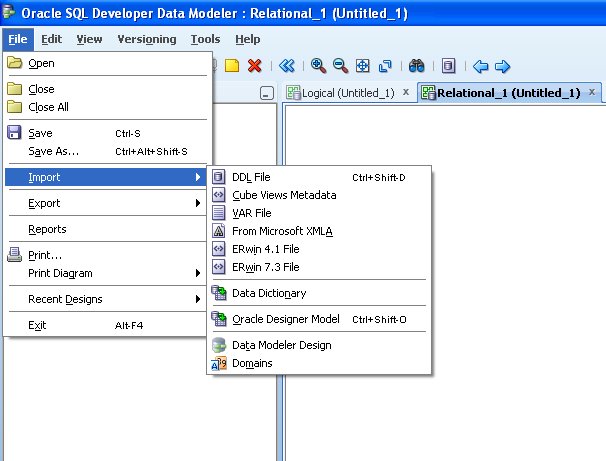Open the Edit menu
Screen dimensions: 606x461
pyautogui.click(x=51, y=39)
